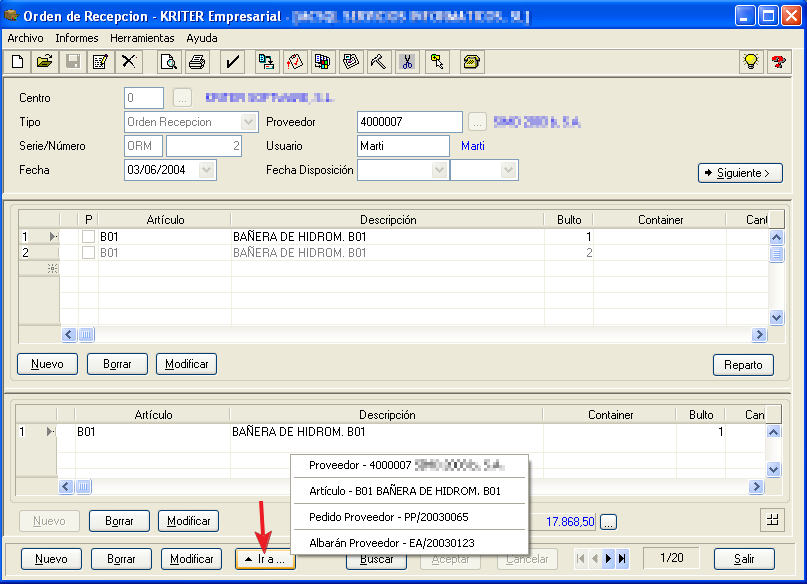Screen dimensions: 807x584
Task: Go to first record navigation arrow
Action: point(581,558)
